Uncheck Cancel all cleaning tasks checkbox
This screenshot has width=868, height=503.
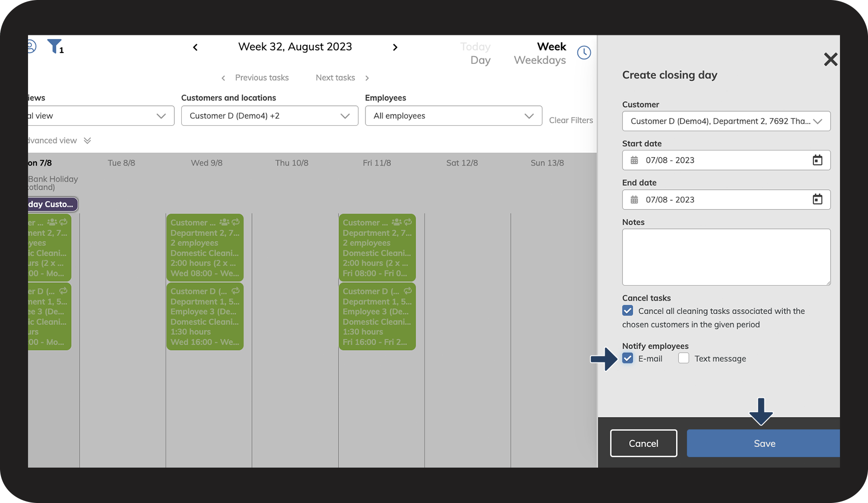coord(628,311)
